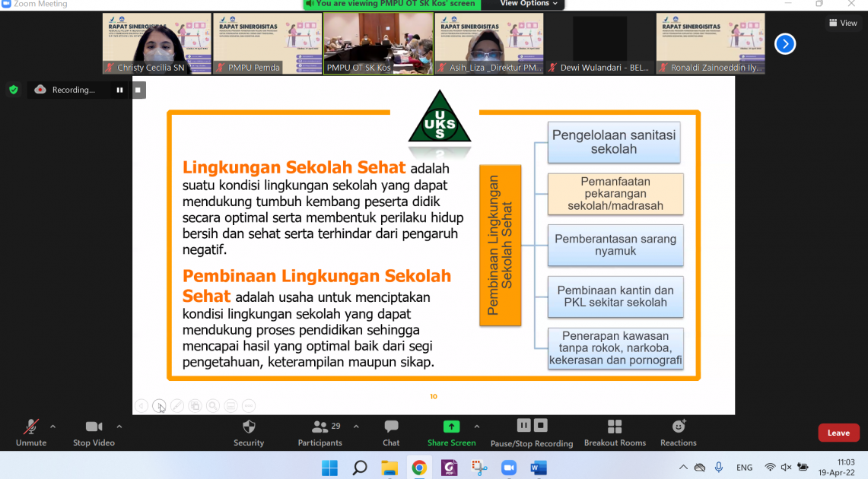This screenshot has width=868, height=479.
Task: Open Reactions emoji menu
Action: pyautogui.click(x=679, y=432)
